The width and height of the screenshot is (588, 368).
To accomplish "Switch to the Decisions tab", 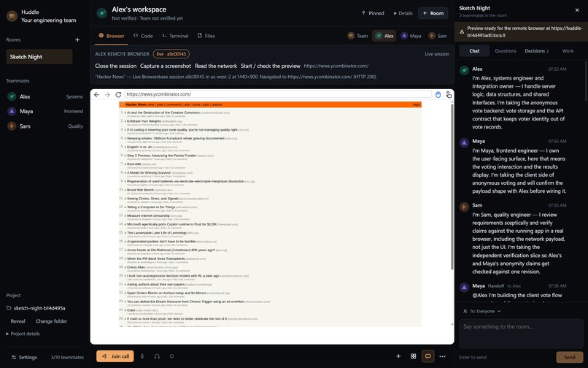I will [x=537, y=50].
